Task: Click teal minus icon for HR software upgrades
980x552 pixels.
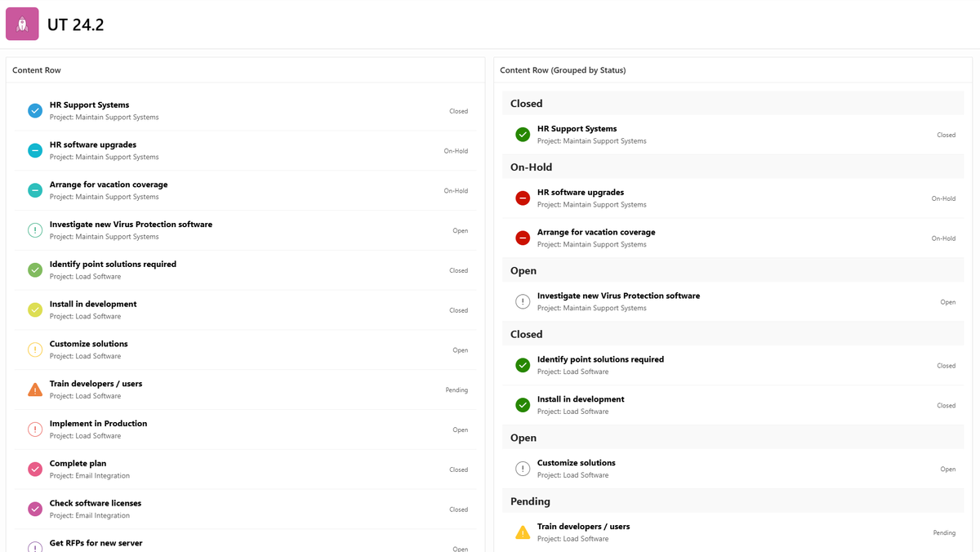Action: 35,150
